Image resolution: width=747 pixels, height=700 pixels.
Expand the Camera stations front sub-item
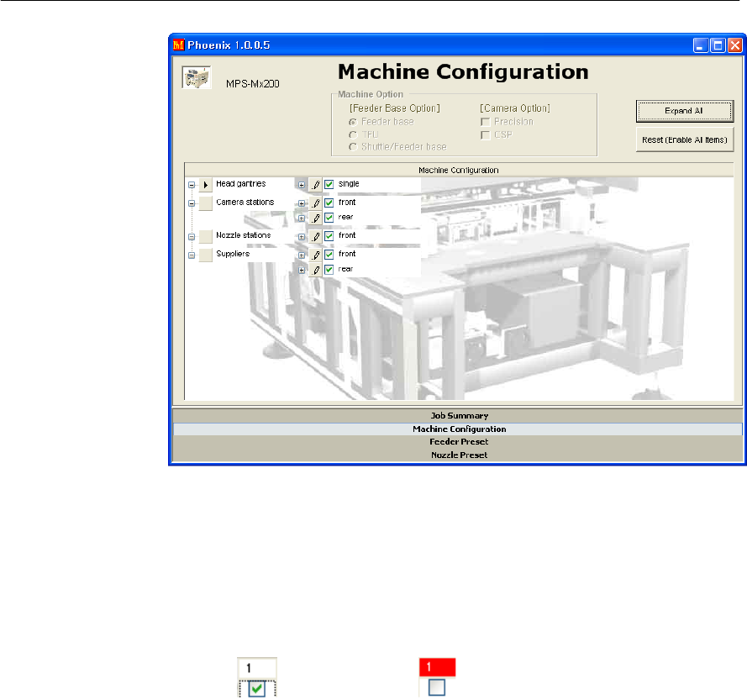point(302,203)
